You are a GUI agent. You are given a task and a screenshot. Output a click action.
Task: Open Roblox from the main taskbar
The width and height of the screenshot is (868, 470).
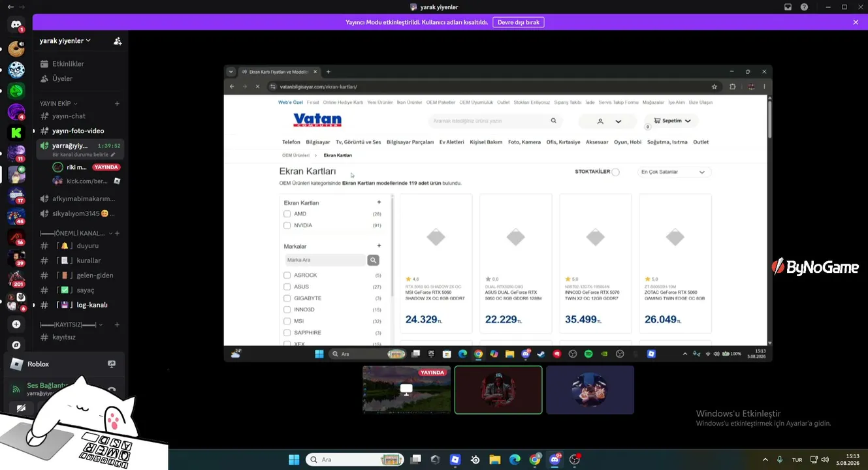455,460
